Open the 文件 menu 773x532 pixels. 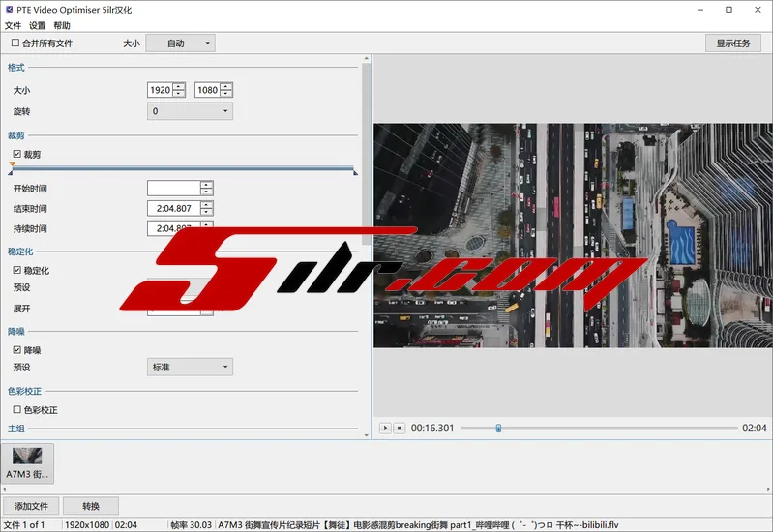[13, 25]
